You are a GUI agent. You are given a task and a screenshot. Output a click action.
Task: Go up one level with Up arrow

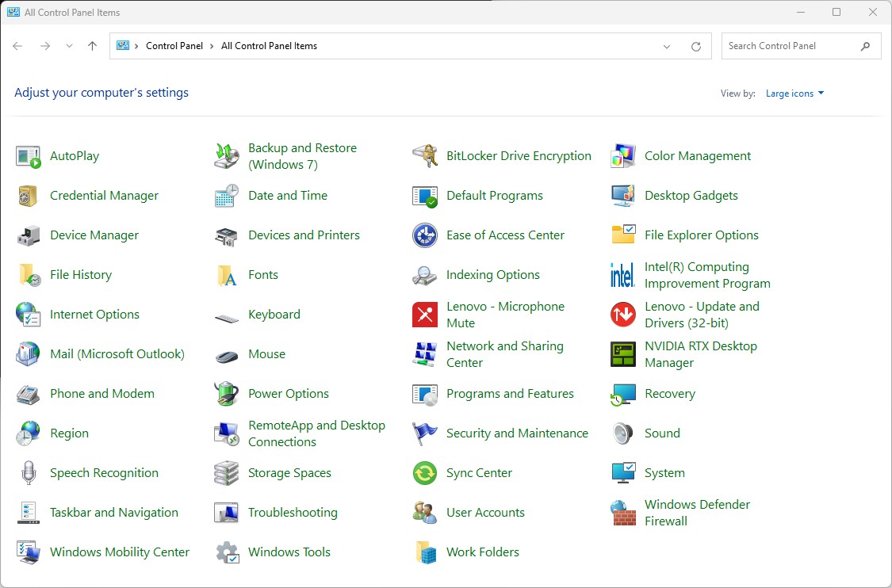point(92,46)
